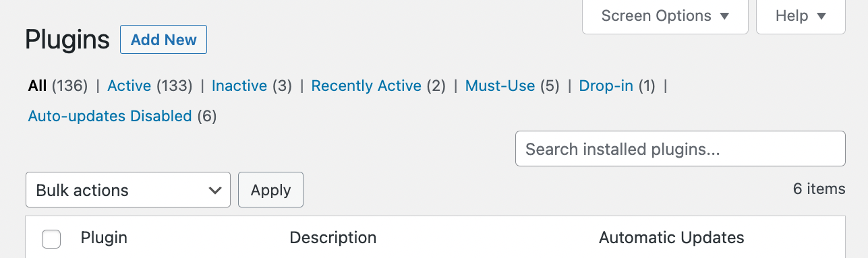Click the Automatic Updates column header
The width and height of the screenshot is (868, 258).
671,238
